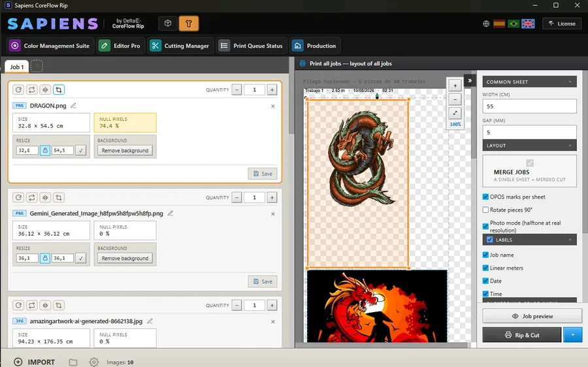Click the flip icon for amazingartwork image
This screenshot has height=367, width=588.
(32, 305)
